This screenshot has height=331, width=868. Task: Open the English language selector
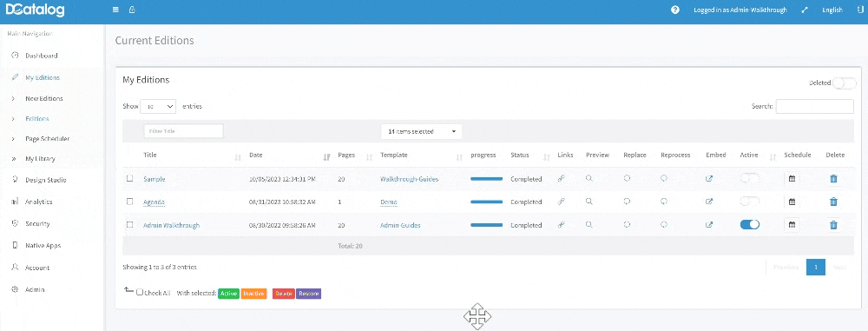click(x=832, y=10)
